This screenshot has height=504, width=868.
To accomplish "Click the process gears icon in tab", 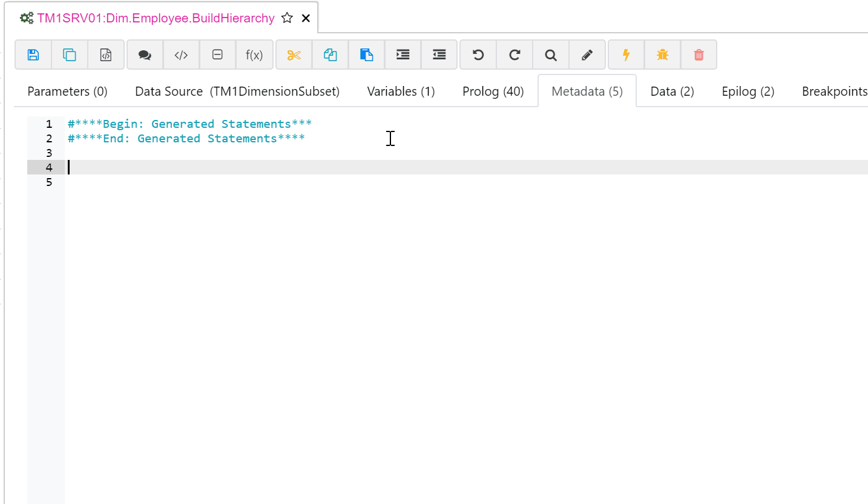I will tap(27, 18).
